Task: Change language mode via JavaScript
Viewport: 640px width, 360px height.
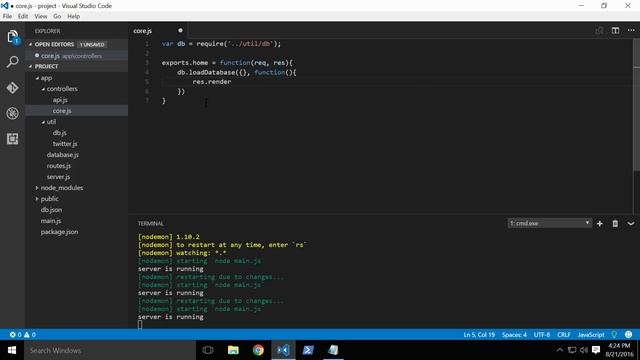Action: (x=591, y=335)
